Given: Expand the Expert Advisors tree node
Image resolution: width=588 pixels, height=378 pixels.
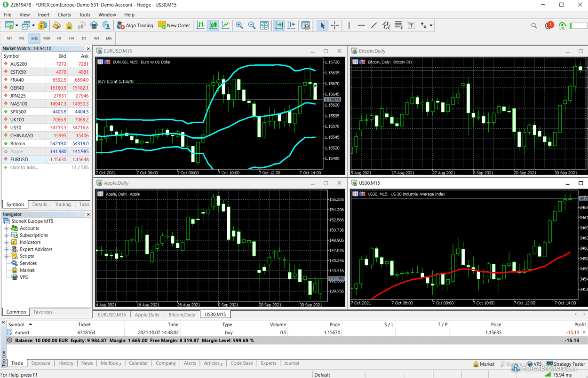Looking at the screenshot, I should 7,249.
